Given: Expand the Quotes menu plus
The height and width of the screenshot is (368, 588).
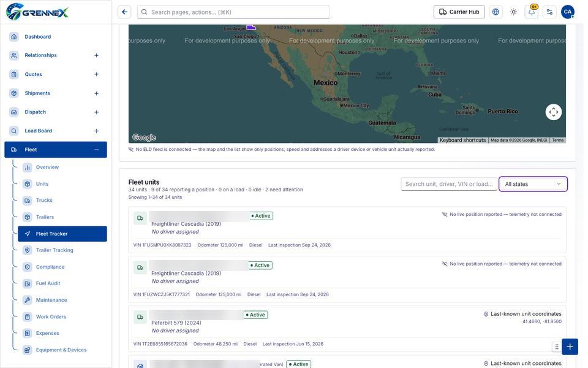Looking at the screenshot, I should click(96, 74).
